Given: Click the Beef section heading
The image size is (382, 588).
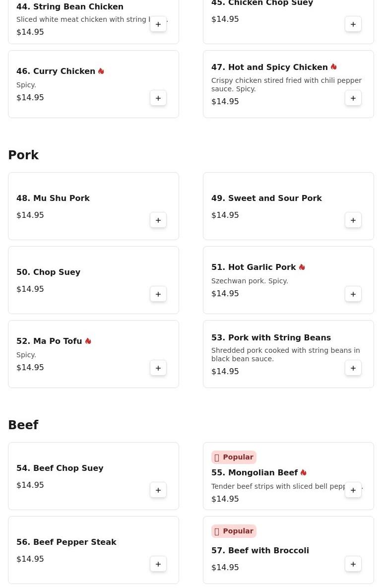Looking at the screenshot, I should 23,425.
